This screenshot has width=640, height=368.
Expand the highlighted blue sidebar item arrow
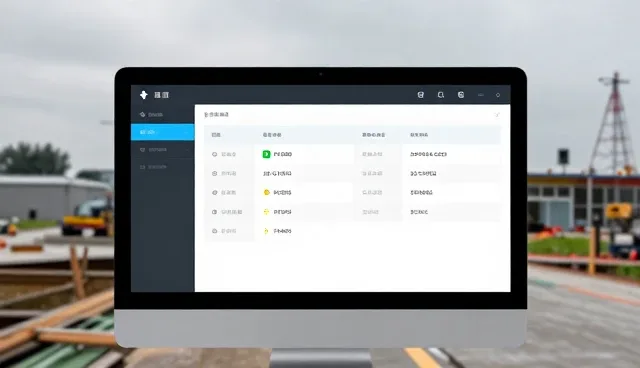[187, 132]
